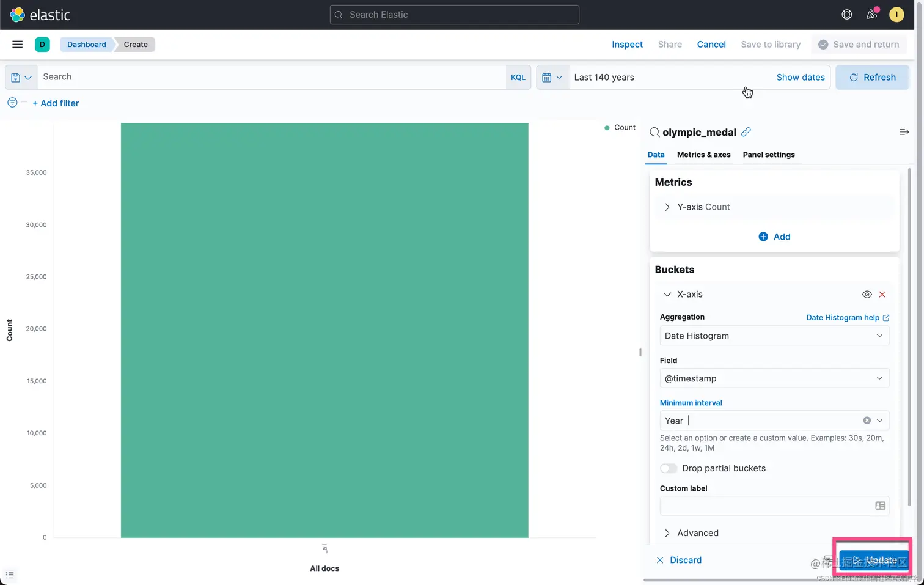Remove the X-axis bucket
The height and width of the screenshot is (585, 924).
(x=882, y=295)
